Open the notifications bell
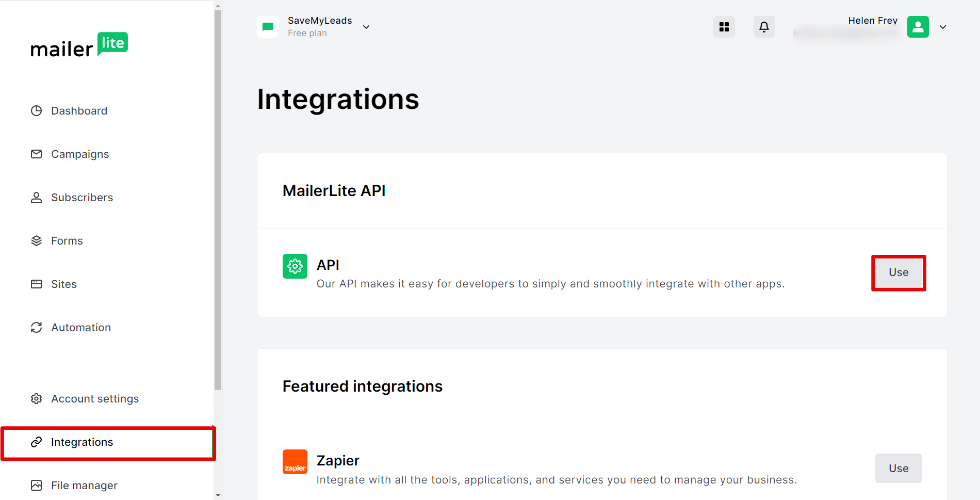This screenshot has width=980, height=500. tap(764, 27)
